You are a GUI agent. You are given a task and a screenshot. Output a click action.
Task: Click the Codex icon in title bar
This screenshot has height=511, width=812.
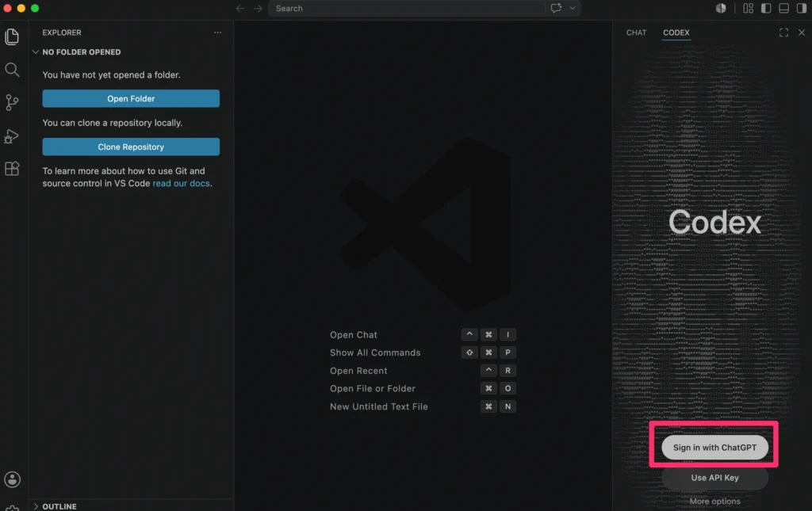[720, 8]
